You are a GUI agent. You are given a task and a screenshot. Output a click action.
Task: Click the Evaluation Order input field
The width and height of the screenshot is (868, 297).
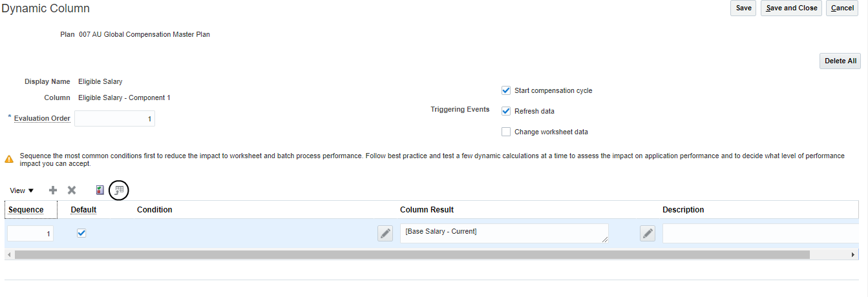coord(114,119)
